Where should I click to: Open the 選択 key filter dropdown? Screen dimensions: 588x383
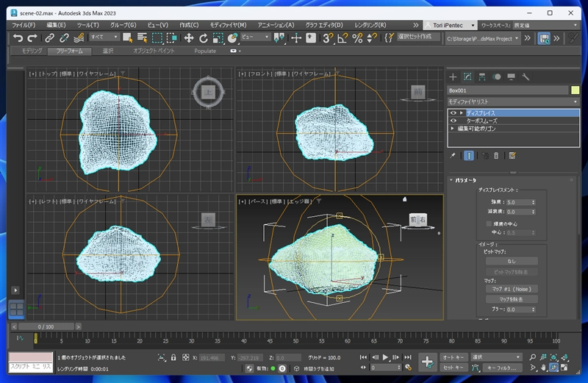tap(496, 357)
